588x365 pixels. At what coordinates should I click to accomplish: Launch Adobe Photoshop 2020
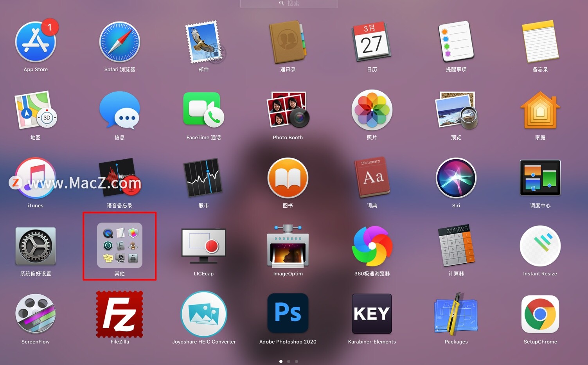coord(288,313)
